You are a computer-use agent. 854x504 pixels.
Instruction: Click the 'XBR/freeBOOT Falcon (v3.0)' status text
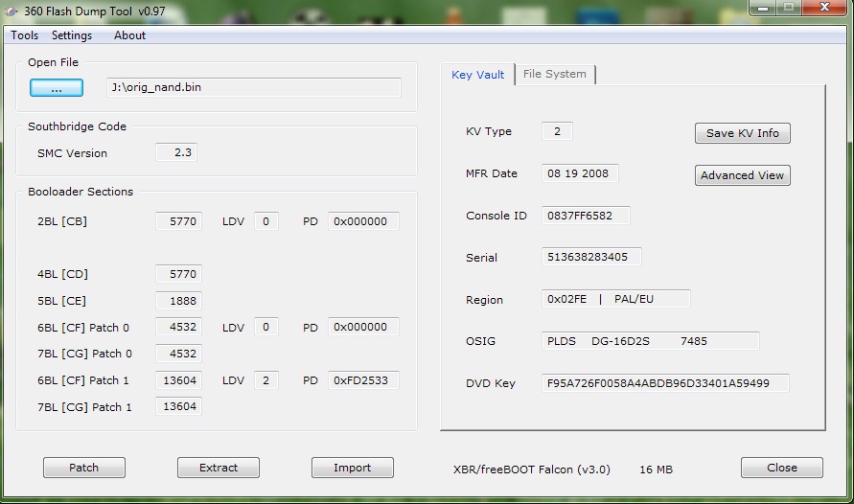pos(532,470)
